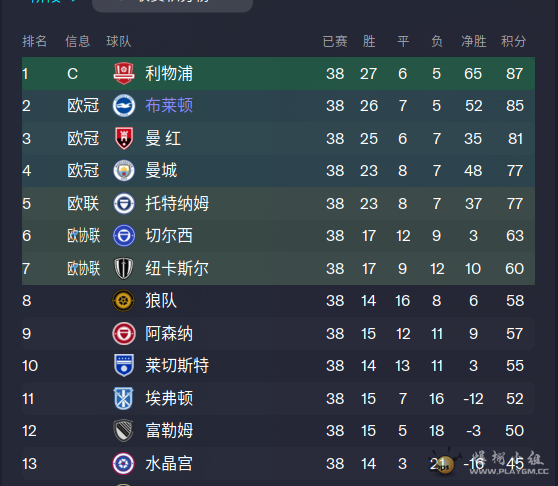Open the 托特纳姆 team badge
The height and width of the screenshot is (486, 558).
[x=123, y=204]
